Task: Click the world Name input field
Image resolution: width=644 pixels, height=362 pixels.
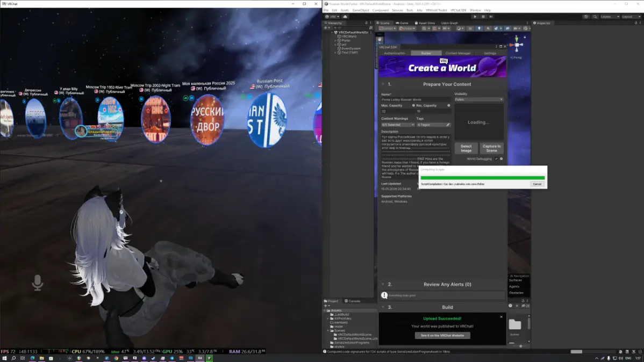Action: click(x=415, y=99)
